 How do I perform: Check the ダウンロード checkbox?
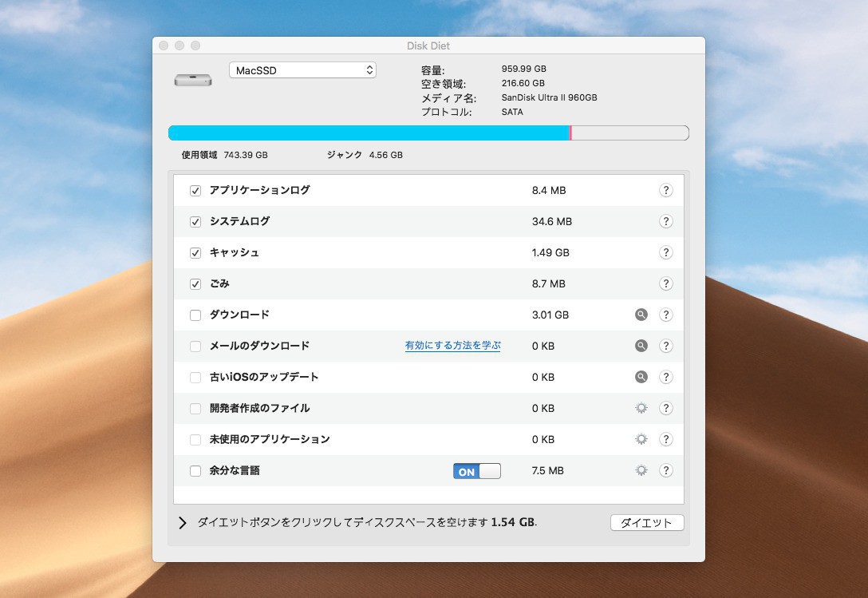(195, 315)
